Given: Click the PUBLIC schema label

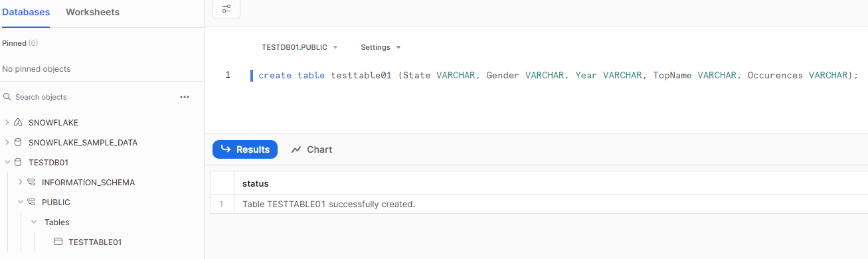Looking at the screenshot, I should pyautogui.click(x=56, y=203).
